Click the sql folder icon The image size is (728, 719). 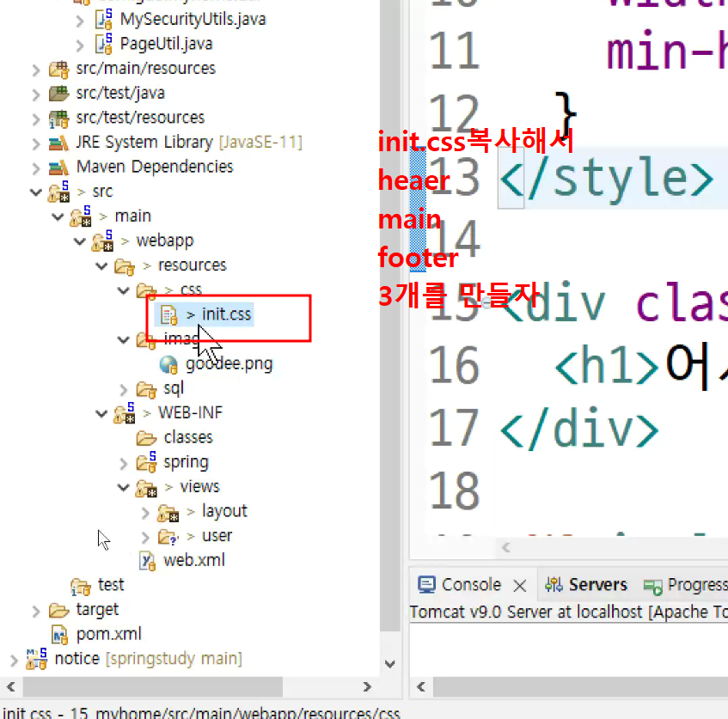[146, 389]
